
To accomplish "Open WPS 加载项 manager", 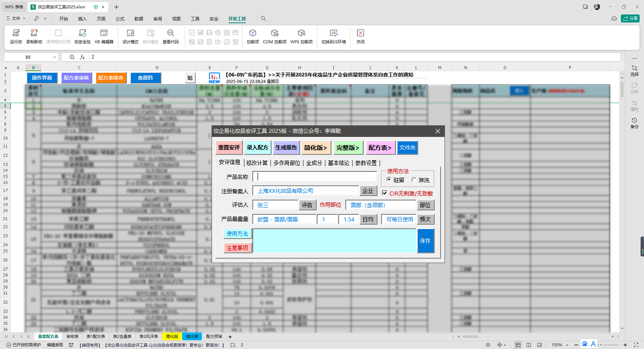I will point(301,37).
